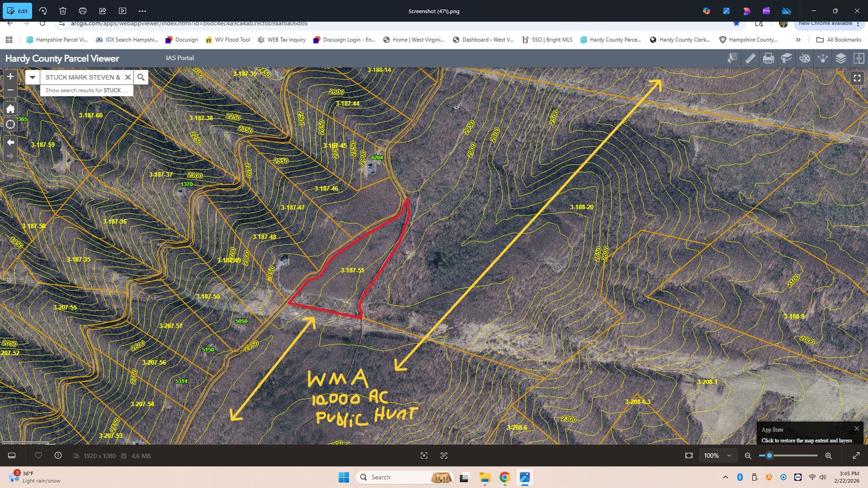Expand the hidden bookmarks chevron

tap(798, 40)
